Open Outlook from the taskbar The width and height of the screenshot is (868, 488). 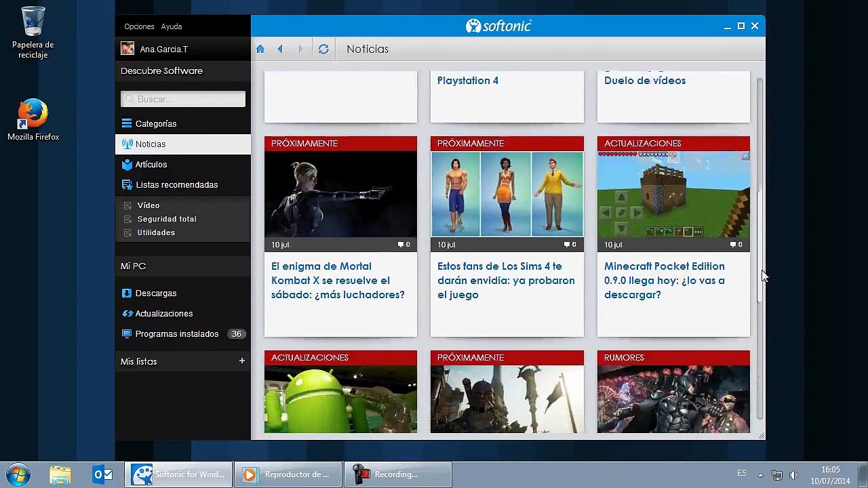(103, 474)
